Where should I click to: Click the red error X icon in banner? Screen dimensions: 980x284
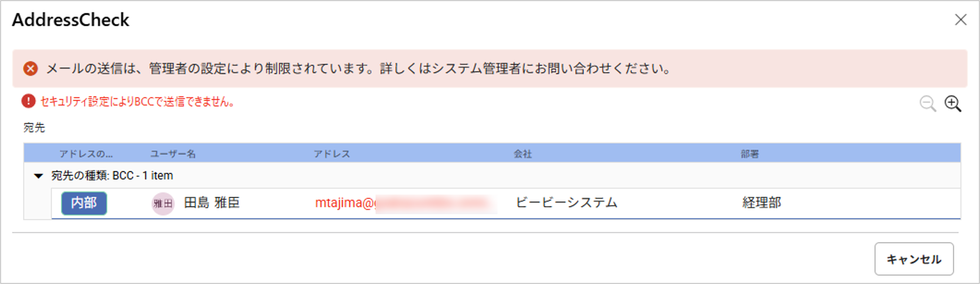[x=30, y=69]
